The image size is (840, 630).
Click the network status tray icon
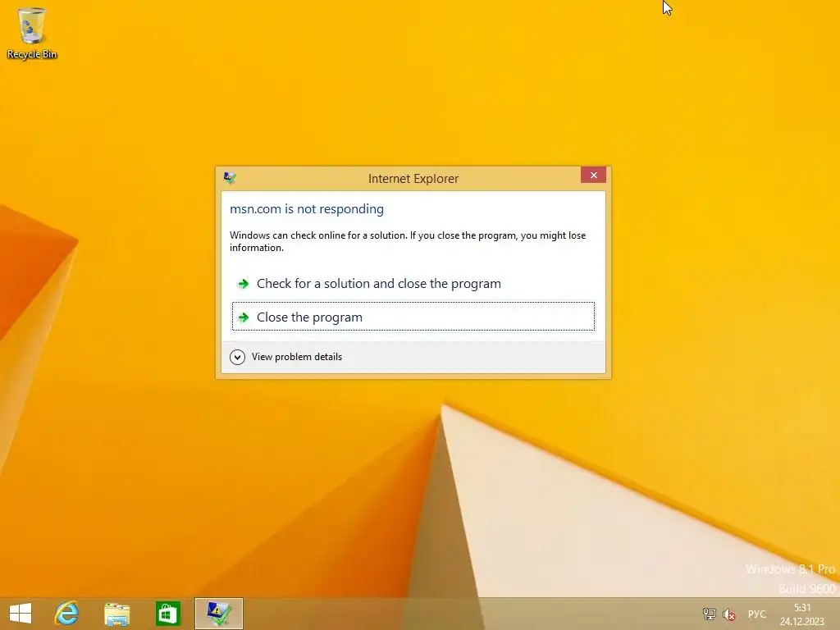709,614
